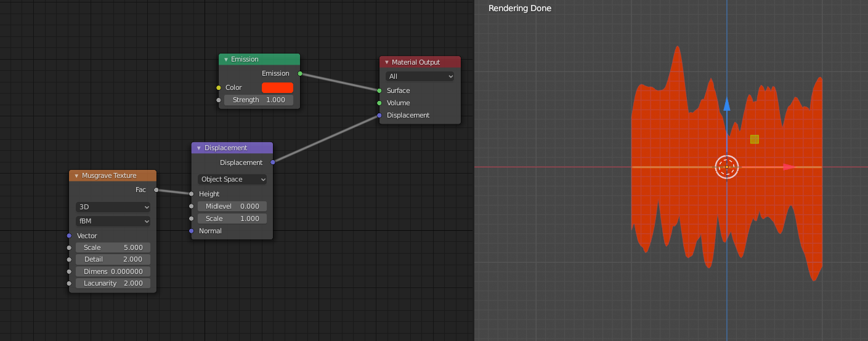Open the 3D dimensions dropdown
868x341 pixels.
[x=113, y=207]
